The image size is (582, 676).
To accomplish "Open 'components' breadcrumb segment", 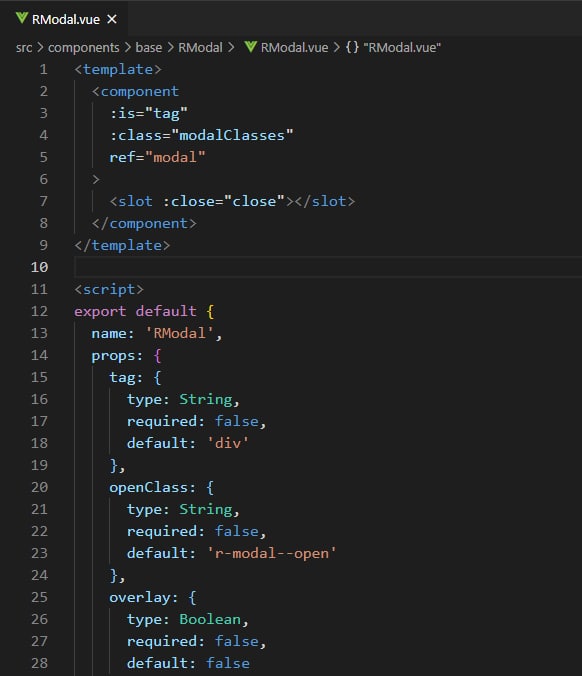I will tap(84, 47).
